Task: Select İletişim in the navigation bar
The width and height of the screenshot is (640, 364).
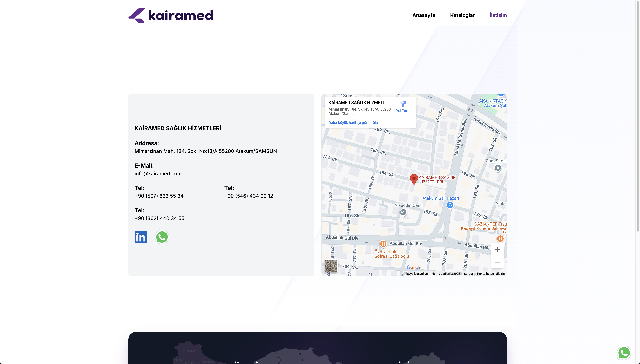Action: (498, 15)
